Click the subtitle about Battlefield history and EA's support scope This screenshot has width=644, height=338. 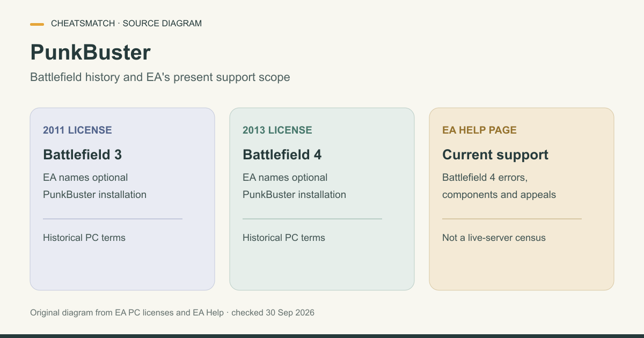[x=160, y=77]
